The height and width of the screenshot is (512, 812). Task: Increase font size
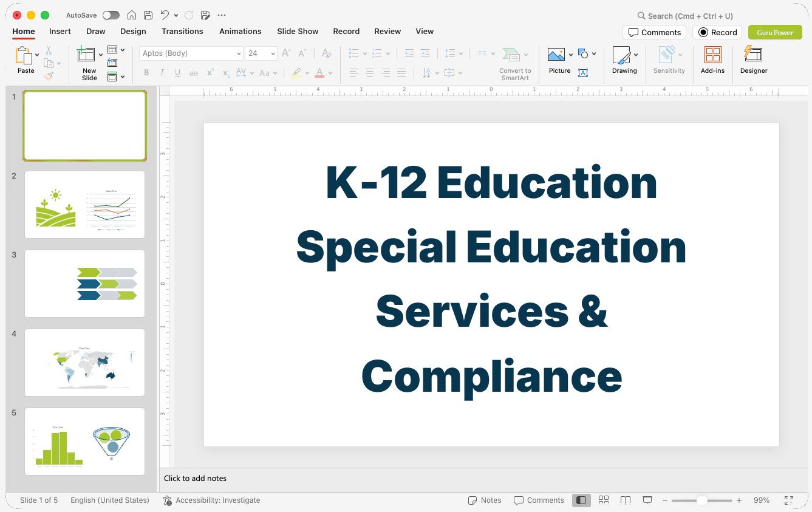pyautogui.click(x=287, y=53)
